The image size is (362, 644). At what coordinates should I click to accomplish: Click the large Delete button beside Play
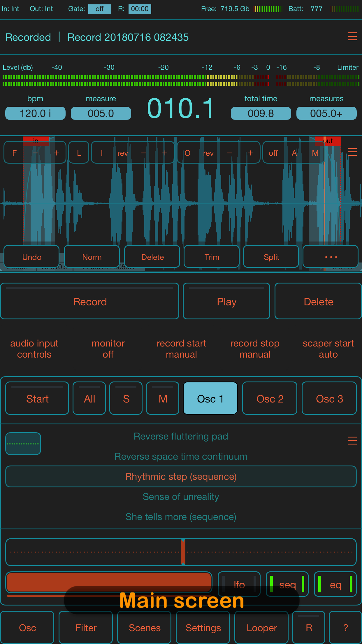click(x=318, y=301)
